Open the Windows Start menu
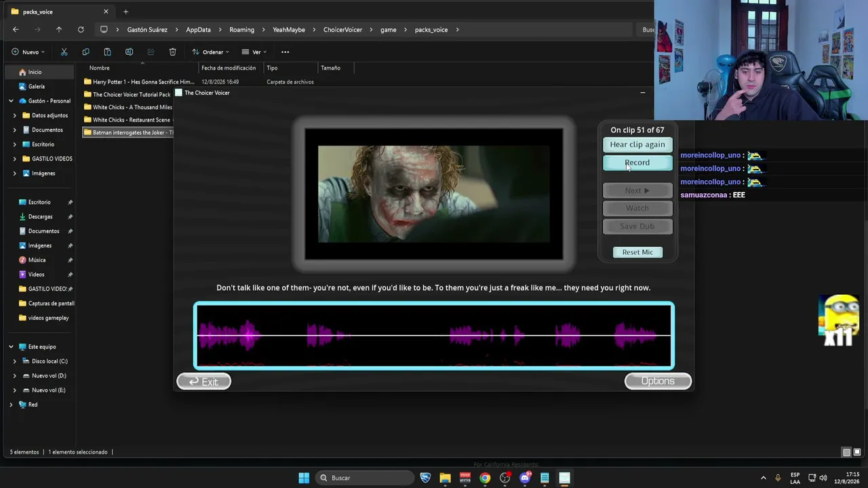This screenshot has width=868, height=488. click(304, 478)
